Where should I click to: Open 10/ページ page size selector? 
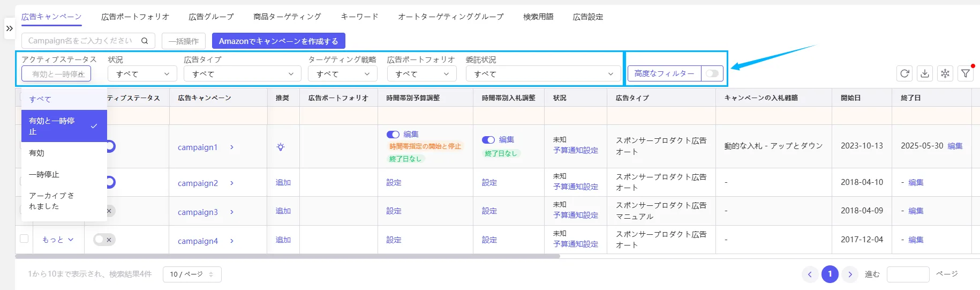pyautogui.click(x=192, y=274)
